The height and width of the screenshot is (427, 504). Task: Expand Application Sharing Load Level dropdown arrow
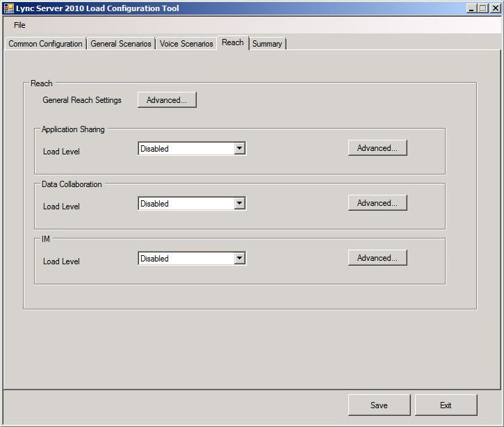[239, 149]
